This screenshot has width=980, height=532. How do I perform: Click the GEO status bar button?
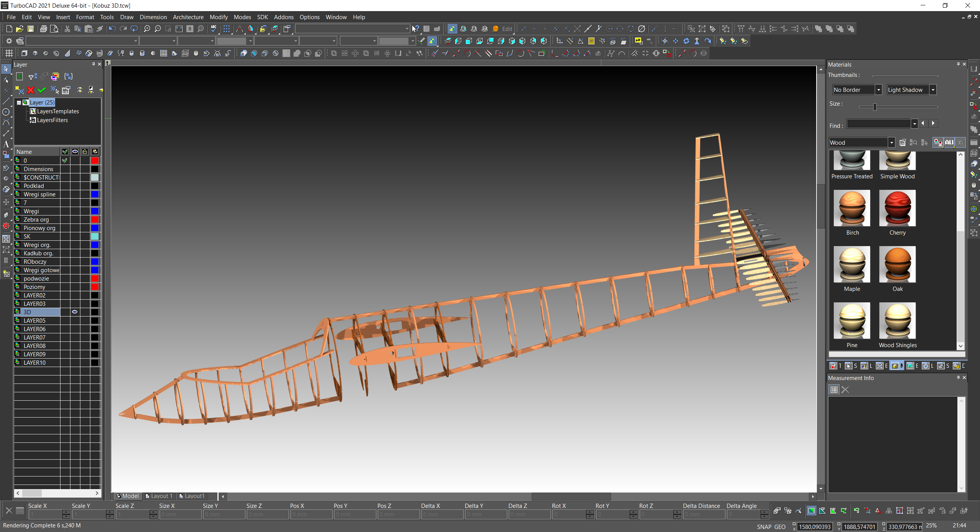[x=780, y=527]
